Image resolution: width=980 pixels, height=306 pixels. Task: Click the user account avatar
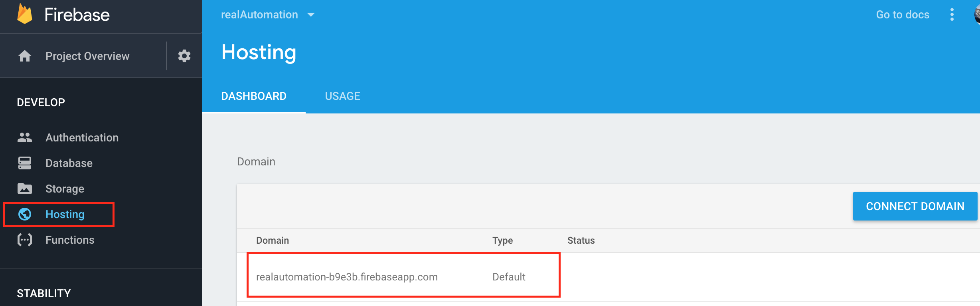point(977,14)
